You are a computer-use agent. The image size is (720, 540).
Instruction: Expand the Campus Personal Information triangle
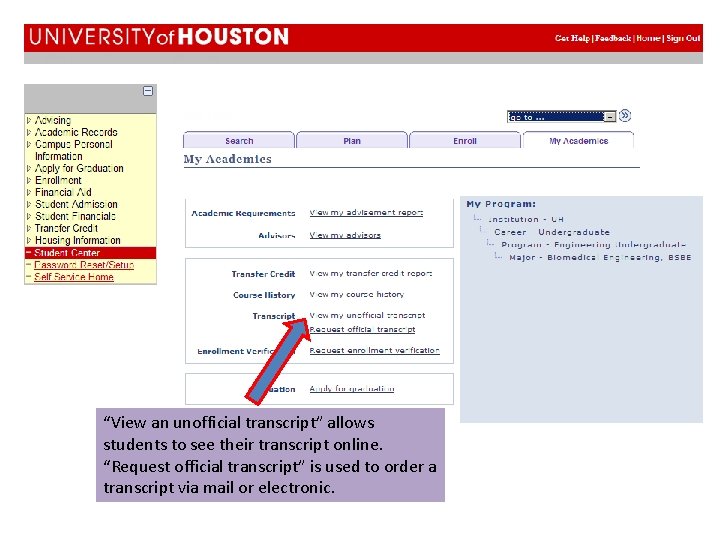29,144
